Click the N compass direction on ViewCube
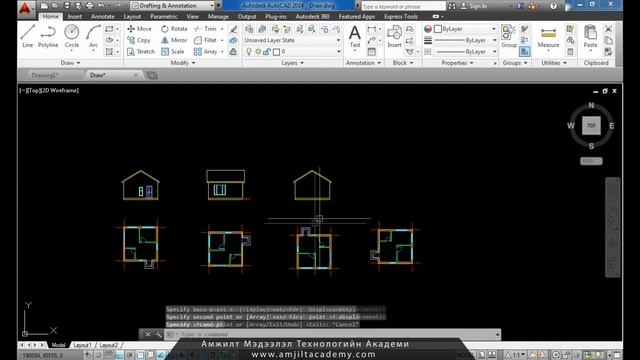The image size is (640, 360). point(591,106)
